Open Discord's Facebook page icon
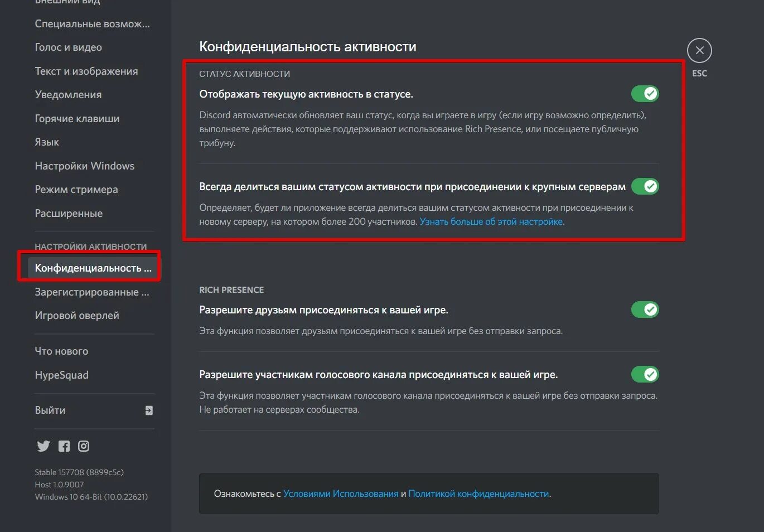The width and height of the screenshot is (764, 532). 64,446
